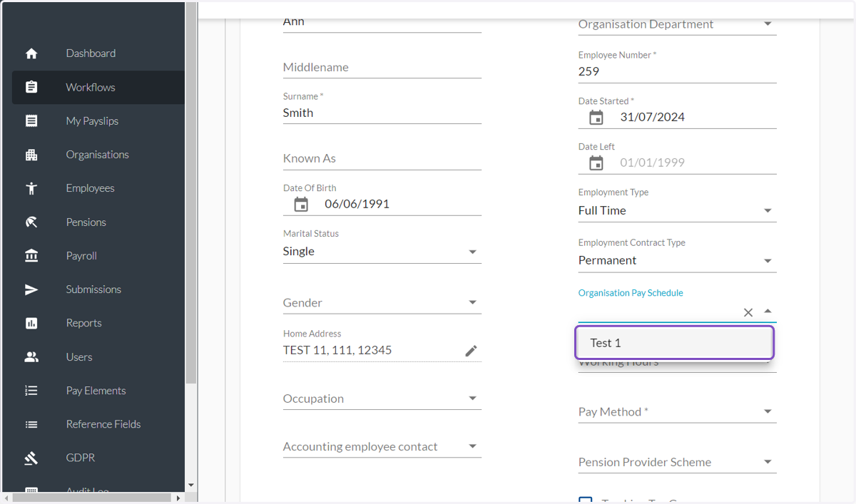
Task: Click the Reports chart icon
Action: (x=31, y=323)
